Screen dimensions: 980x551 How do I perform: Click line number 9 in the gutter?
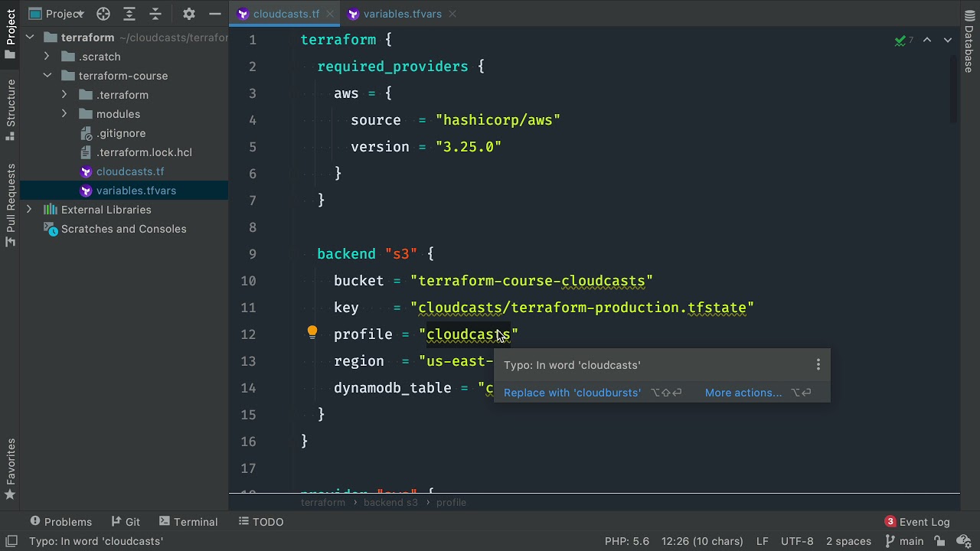coord(252,254)
